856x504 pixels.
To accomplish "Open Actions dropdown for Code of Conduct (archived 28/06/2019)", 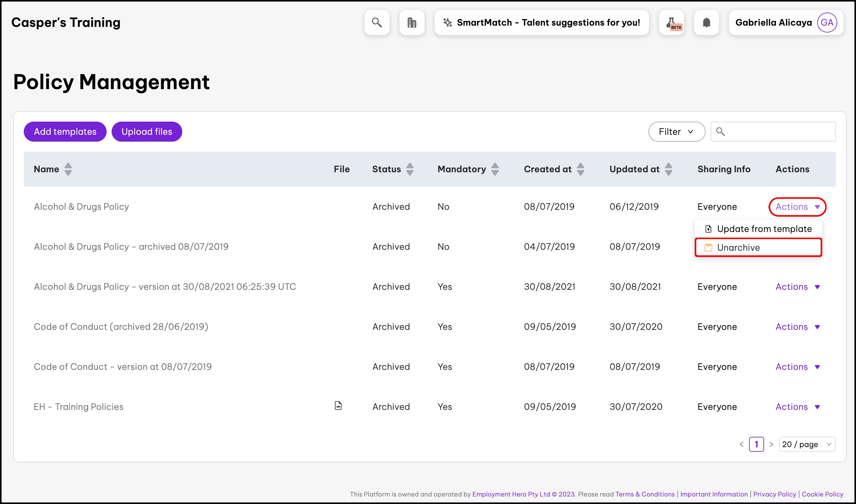I will 797,327.
